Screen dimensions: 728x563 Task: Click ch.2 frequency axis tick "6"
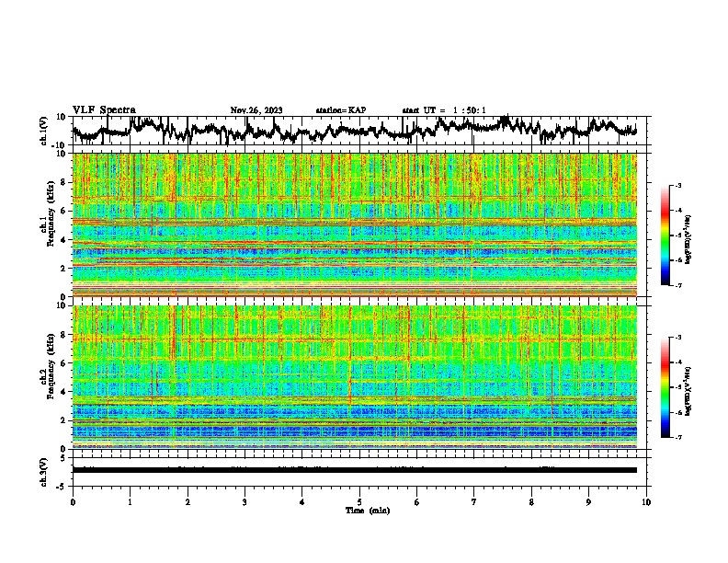[x=64, y=363]
